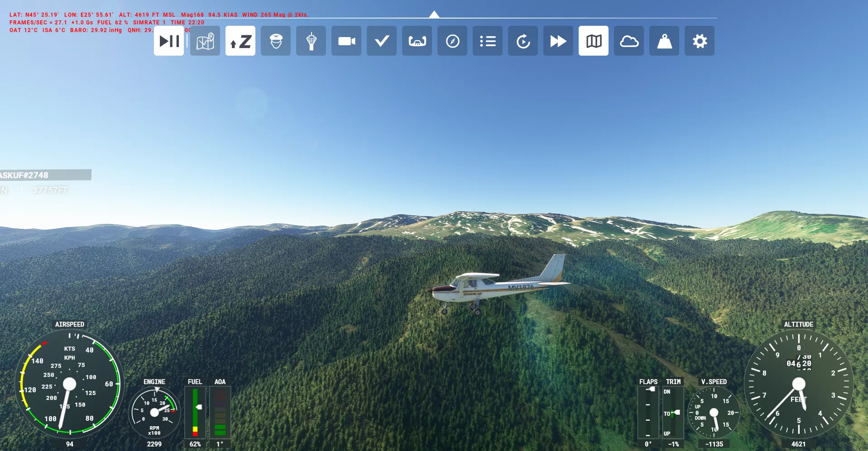This screenshot has width=868, height=451.
Task: Click the flaps position indicator
Action: 648,412
